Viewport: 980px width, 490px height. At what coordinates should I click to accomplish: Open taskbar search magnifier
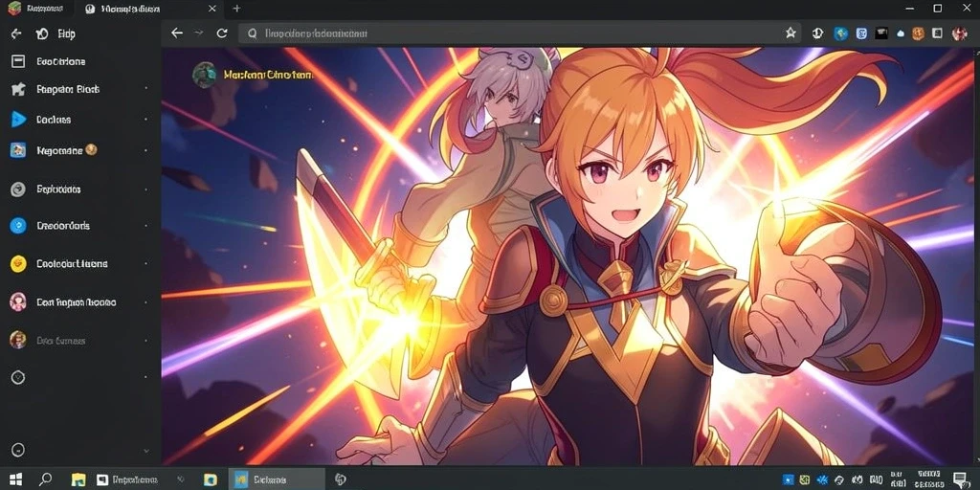coord(46,479)
